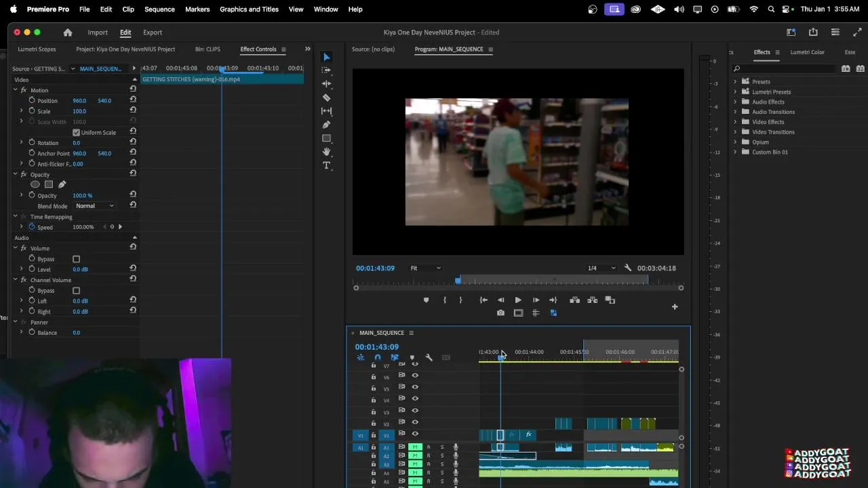Mute audio track A1
This screenshot has width=868, height=488.
415,447
